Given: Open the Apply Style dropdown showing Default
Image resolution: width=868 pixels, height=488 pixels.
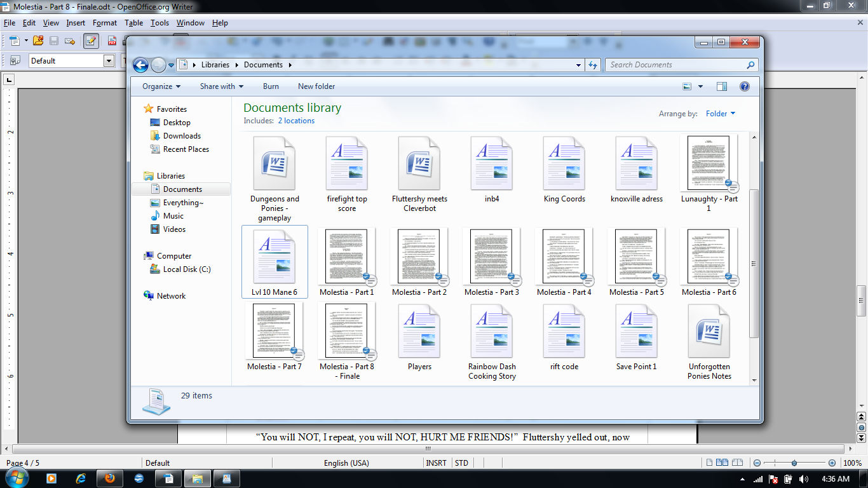Looking at the screenshot, I should point(109,61).
